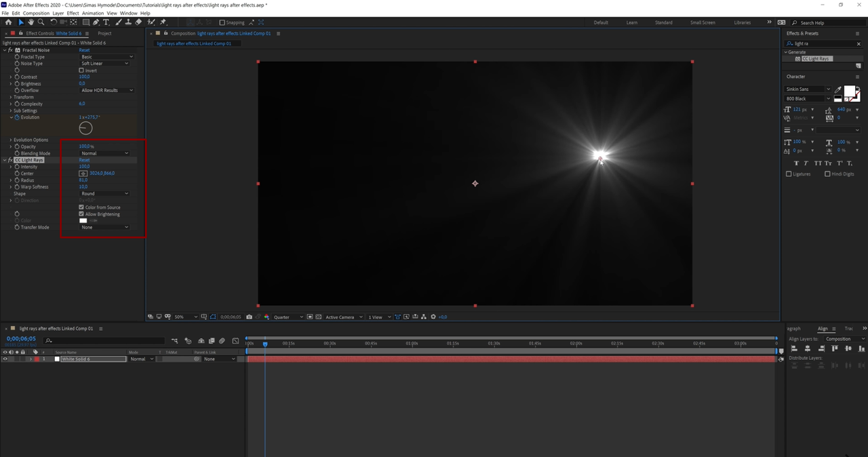Click the Character fill color swatch
Viewport: 868px width, 457px height.
pyautogui.click(x=849, y=91)
